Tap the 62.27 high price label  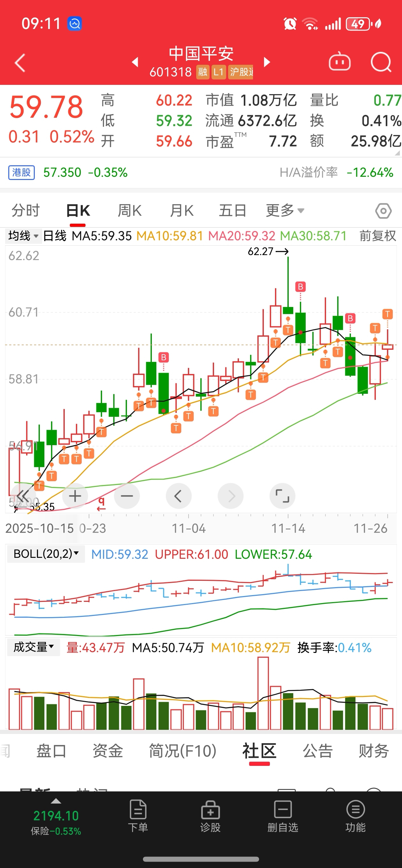(x=260, y=251)
